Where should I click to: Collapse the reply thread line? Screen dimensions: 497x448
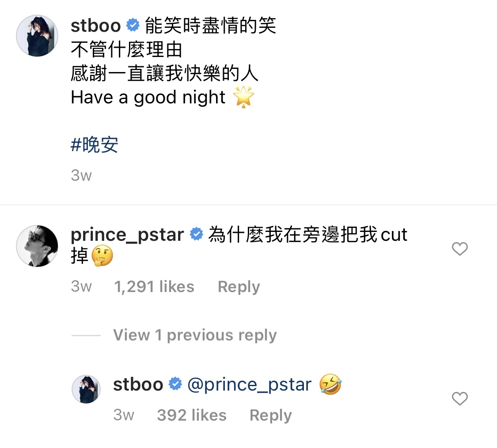87,335
